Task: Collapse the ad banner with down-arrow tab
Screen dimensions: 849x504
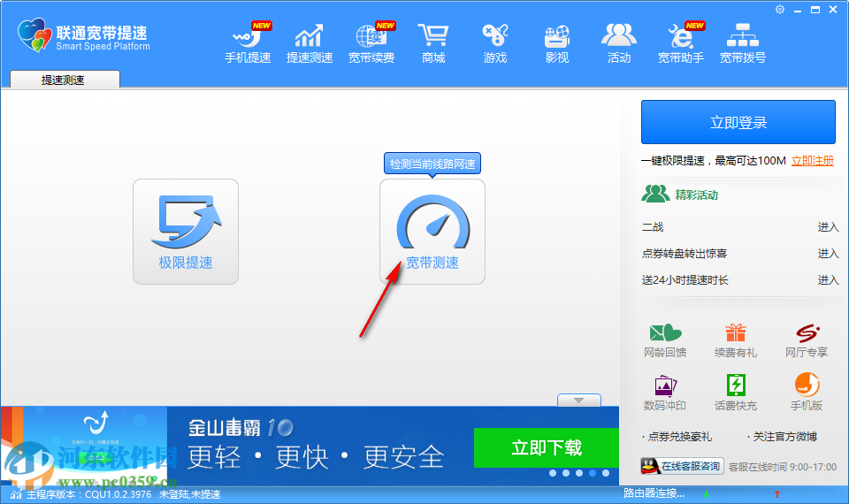Action: pos(578,400)
